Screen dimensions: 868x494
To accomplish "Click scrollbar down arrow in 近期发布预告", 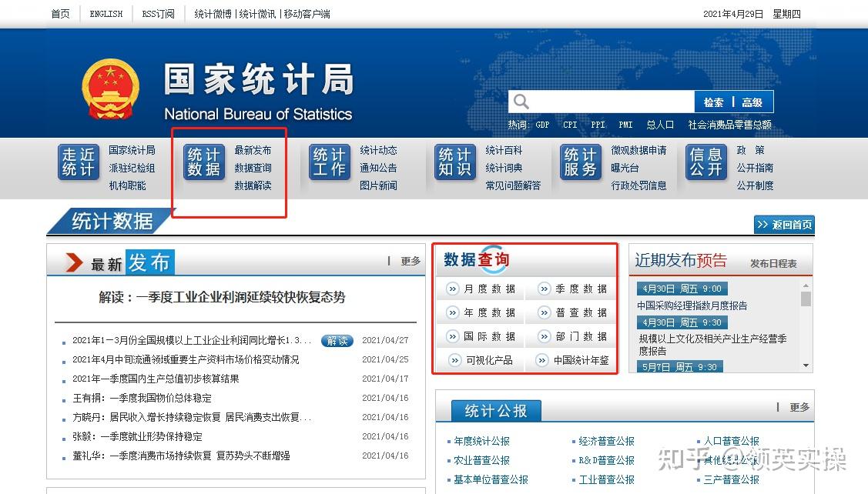I will click(806, 365).
